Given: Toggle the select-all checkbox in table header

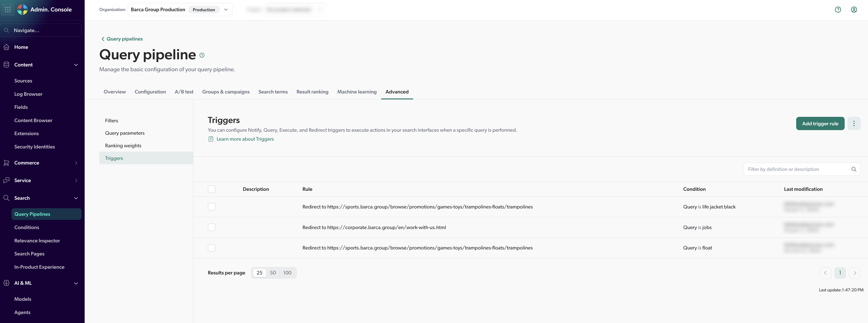Looking at the screenshot, I should pyautogui.click(x=212, y=189).
